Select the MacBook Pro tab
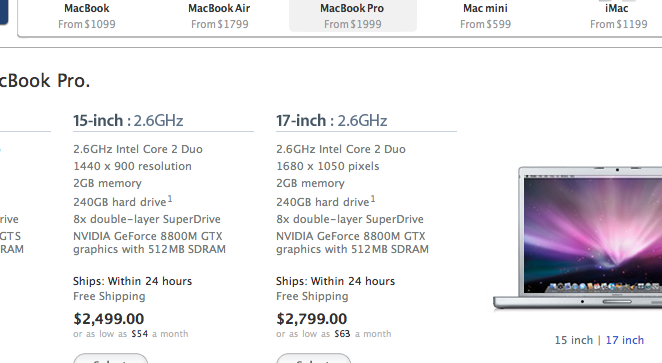 tap(353, 16)
